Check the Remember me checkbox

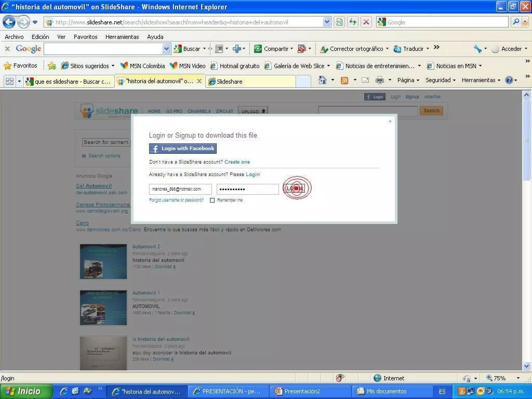tap(212, 200)
